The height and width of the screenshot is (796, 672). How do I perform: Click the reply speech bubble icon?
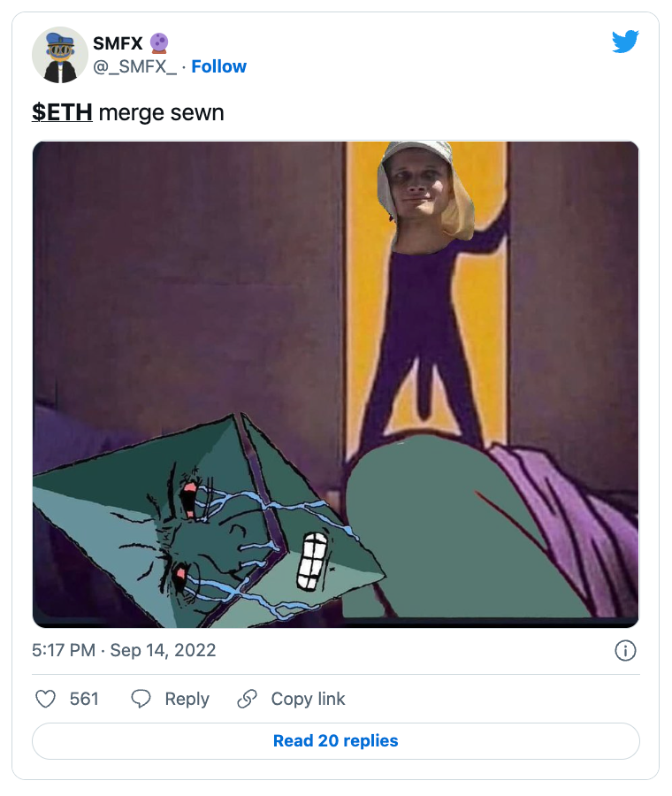pyautogui.click(x=141, y=699)
